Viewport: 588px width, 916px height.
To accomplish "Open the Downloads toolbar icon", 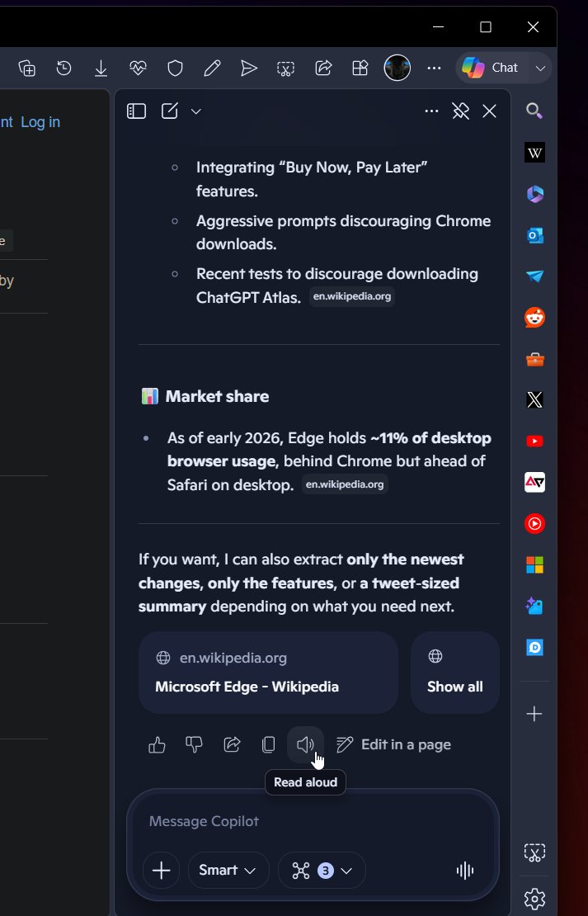I will [101, 68].
